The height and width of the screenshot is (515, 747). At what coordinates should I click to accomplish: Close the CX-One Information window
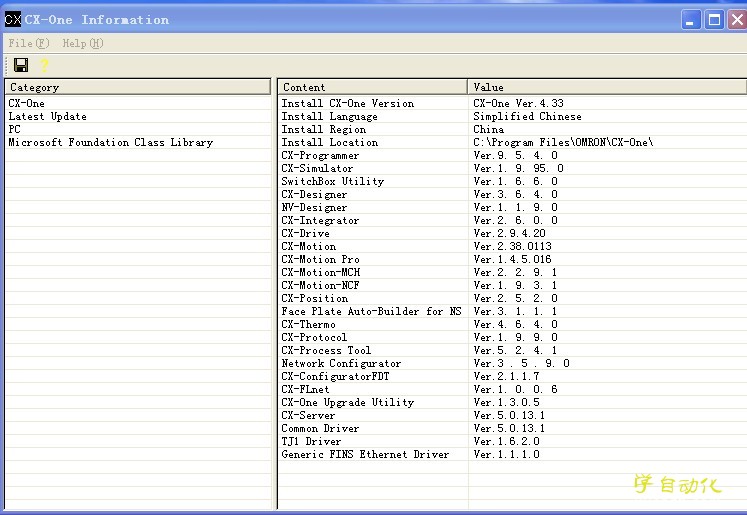[737, 20]
